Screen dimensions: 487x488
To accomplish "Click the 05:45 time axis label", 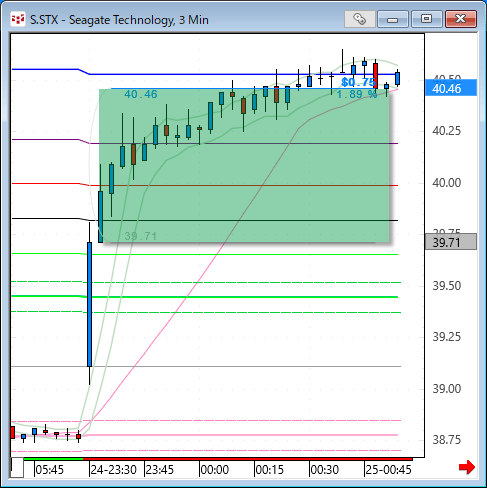I will pos(49,470).
